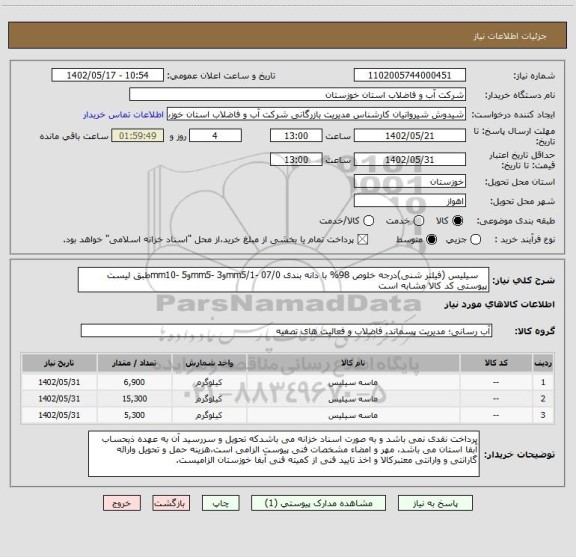Click the گروه کالا field
Viewport: 576px width, 557px height.
(x=286, y=331)
